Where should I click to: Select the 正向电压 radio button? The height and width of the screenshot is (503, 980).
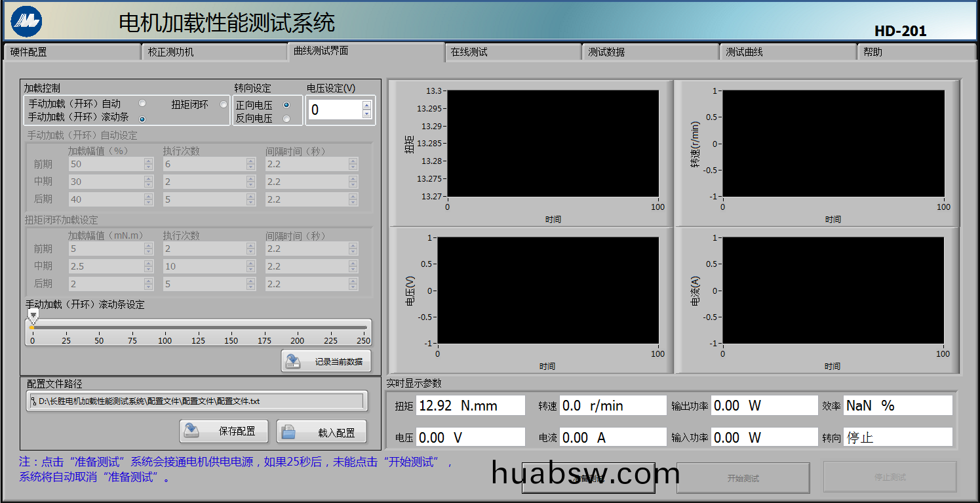(x=286, y=105)
